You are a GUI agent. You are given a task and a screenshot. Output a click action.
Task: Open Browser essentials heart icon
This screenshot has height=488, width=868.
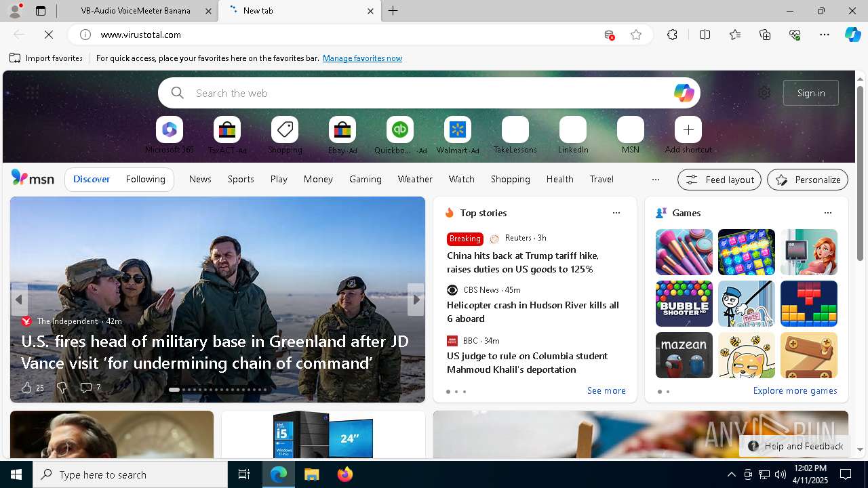795,35
